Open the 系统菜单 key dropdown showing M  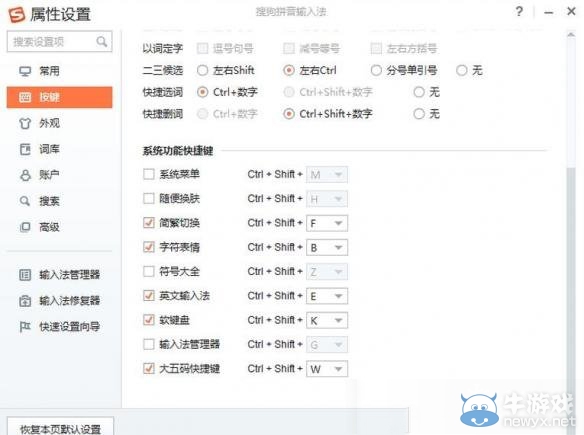(x=327, y=174)
